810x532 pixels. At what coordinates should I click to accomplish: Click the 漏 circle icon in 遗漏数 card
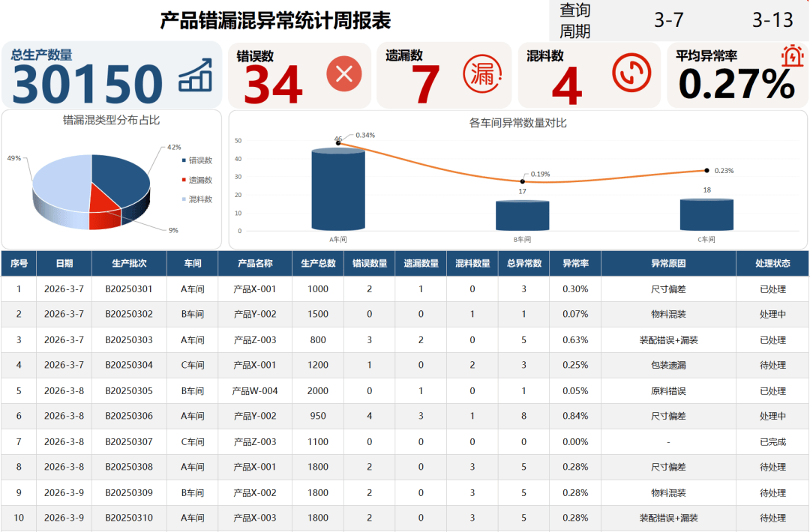pos(482,73)
